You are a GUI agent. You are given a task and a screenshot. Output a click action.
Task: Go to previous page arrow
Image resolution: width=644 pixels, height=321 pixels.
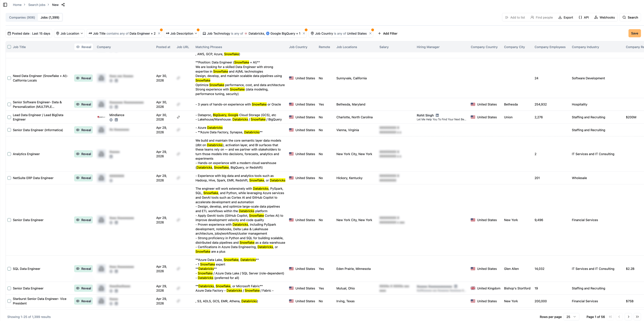619,317
